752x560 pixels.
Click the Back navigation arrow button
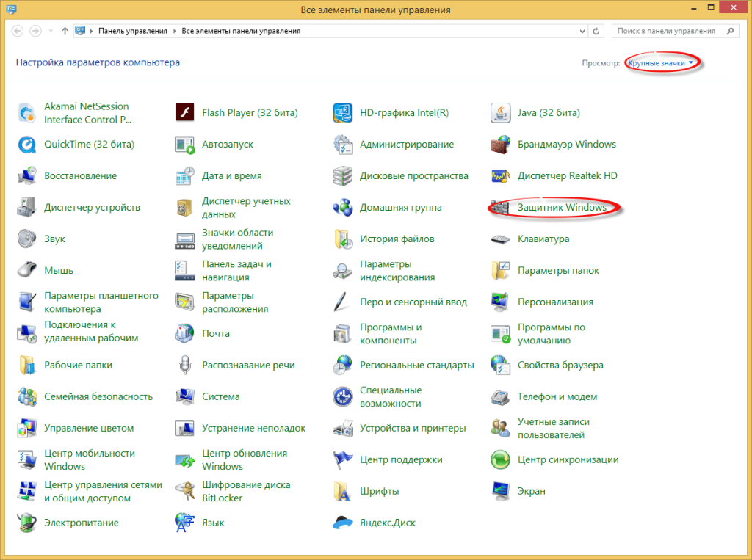[x=18, y=31]
